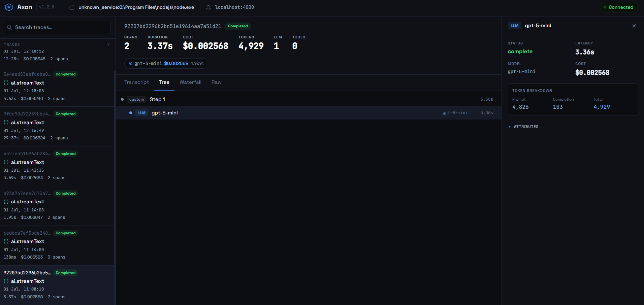Click the 138ms duration in the sidebar
The height and width of the screenshot is (305, 644).
[10, 257]
